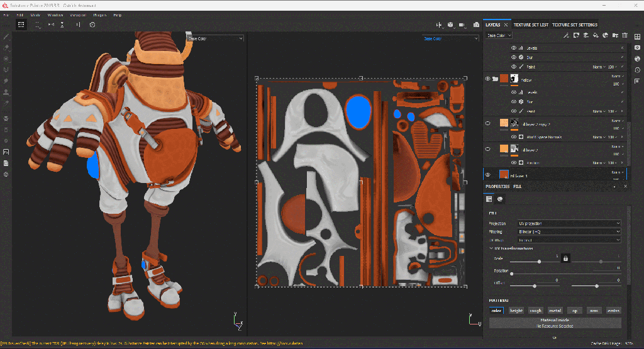
Task: Select the Material picker eyedropper tool
Action: point(6,104)
